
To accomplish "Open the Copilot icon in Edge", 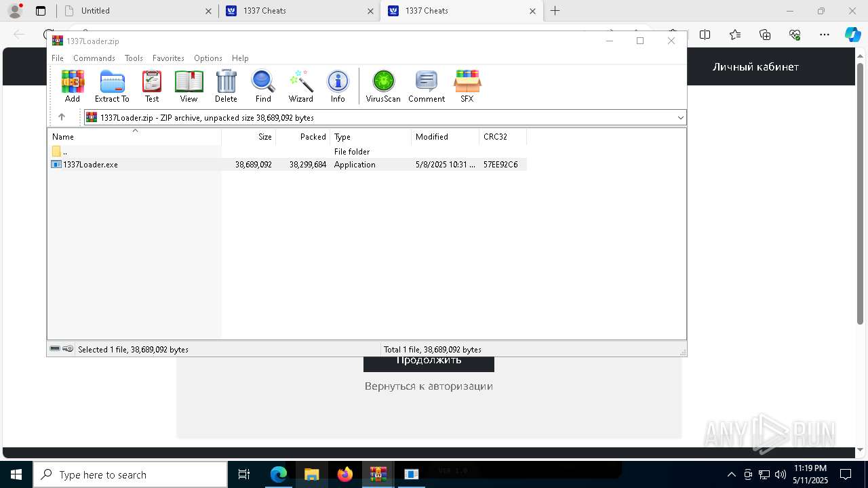I will 852,35.
